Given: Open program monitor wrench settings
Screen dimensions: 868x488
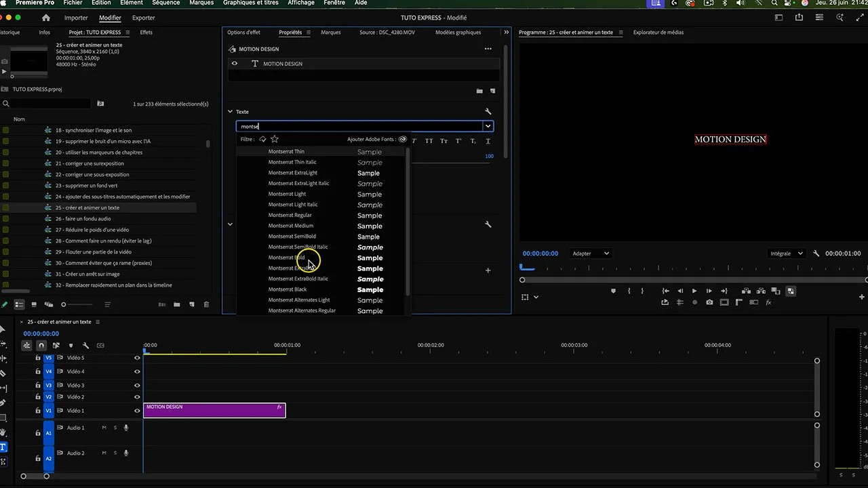Looking at the screenshot, I should tap(816, 253).
